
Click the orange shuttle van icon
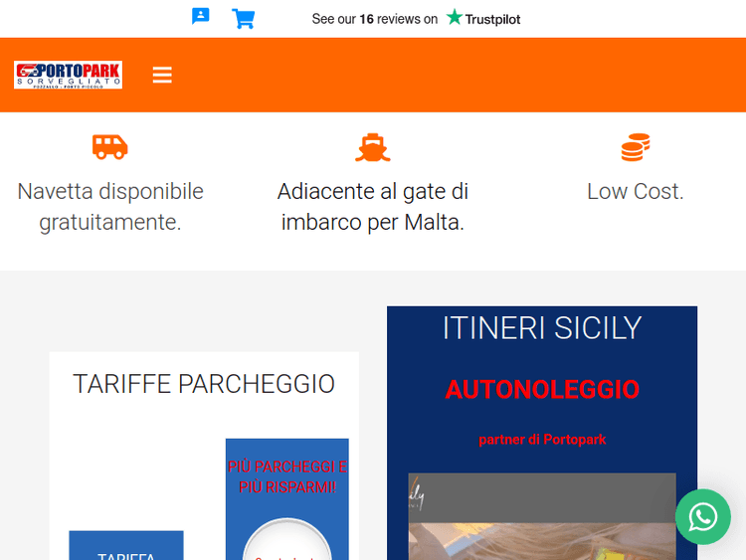(109, 147)
